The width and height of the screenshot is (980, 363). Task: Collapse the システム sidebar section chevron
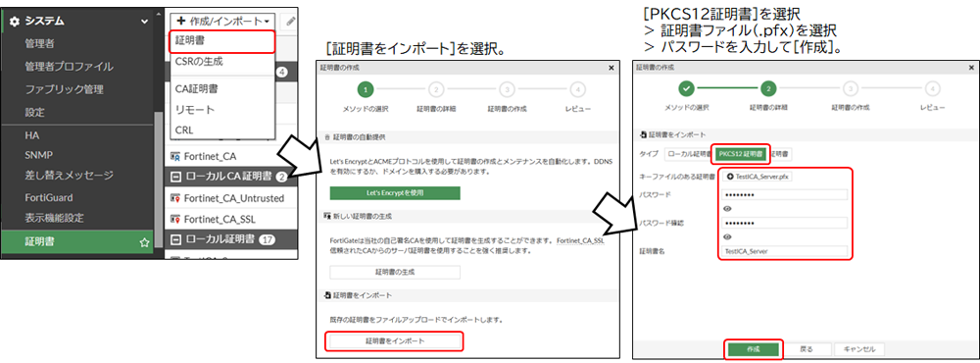pyautogui.click(x=144, y=22)
